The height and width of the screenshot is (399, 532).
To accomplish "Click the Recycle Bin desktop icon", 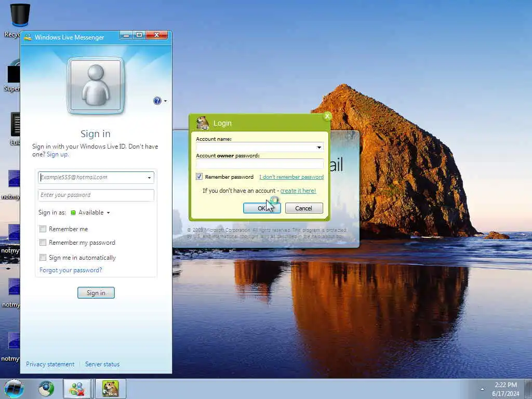I will [x=20, y=16].
